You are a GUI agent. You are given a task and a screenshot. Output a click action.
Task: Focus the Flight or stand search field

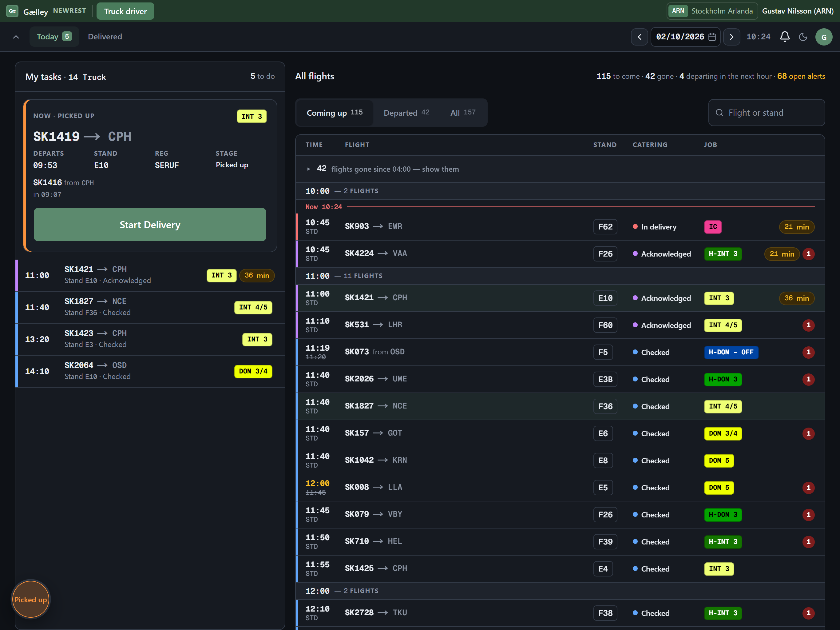click(766, 113)
